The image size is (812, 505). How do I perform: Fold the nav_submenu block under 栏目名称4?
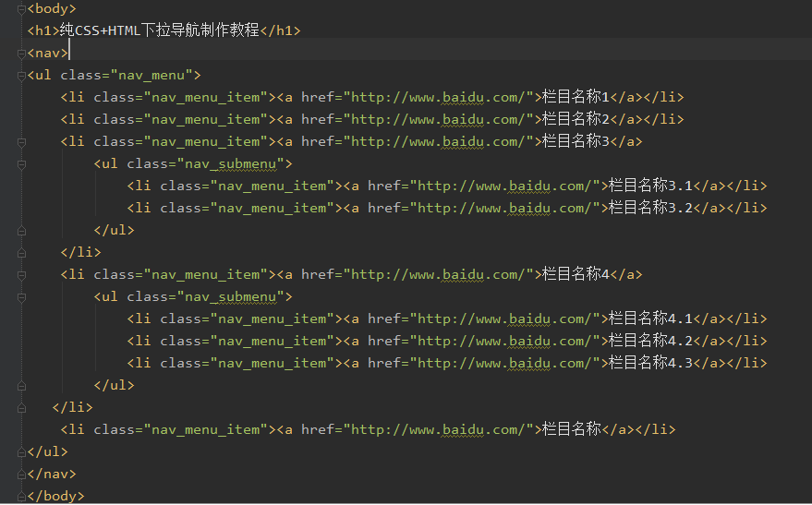(22, 297)
